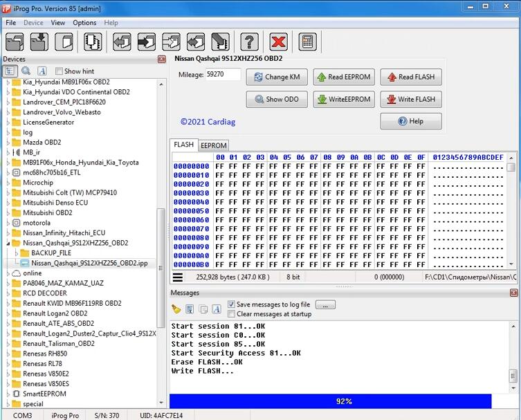Click the chip compare toolbar icon

coord(93,42)
